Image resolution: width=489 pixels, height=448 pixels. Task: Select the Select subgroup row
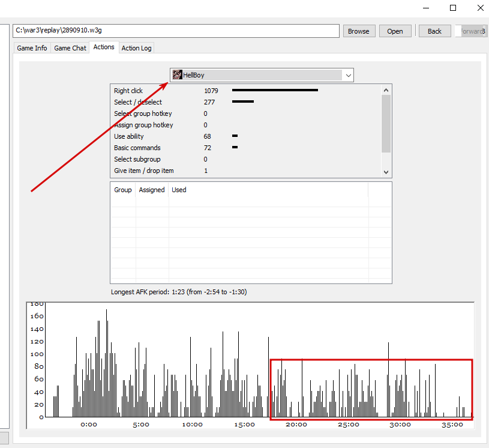pyautogui.click(x=246, y=159)
